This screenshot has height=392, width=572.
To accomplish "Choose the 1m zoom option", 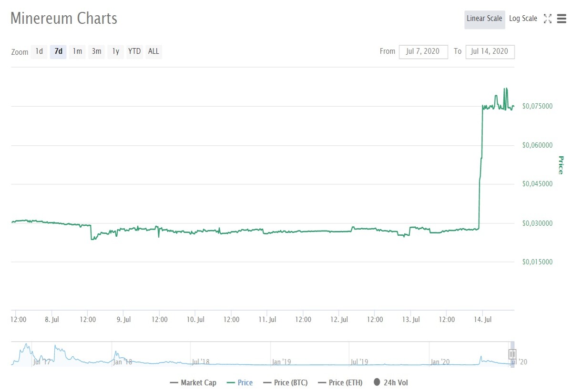I will (x=77, y=51).
